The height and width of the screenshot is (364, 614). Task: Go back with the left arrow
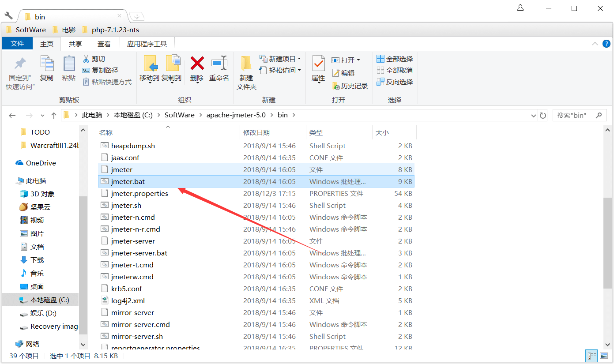12,115
